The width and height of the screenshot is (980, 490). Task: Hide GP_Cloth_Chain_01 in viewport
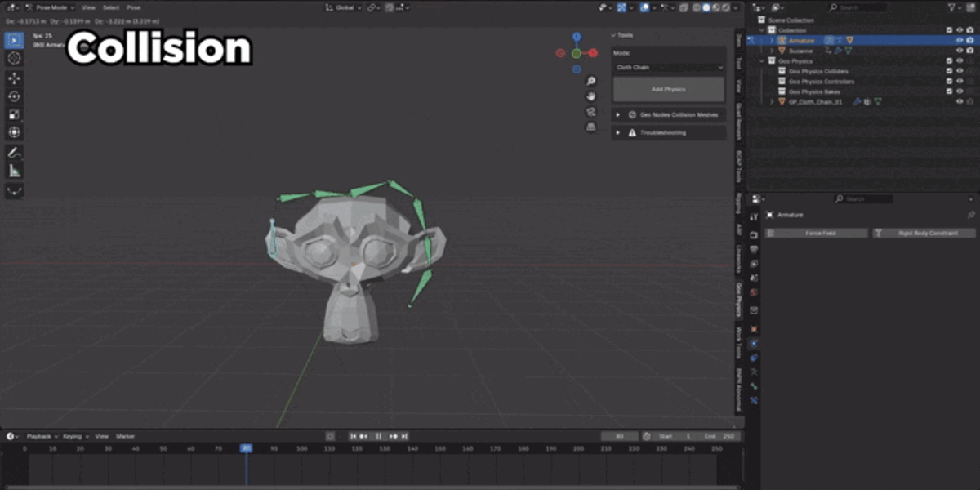[960, 102]
